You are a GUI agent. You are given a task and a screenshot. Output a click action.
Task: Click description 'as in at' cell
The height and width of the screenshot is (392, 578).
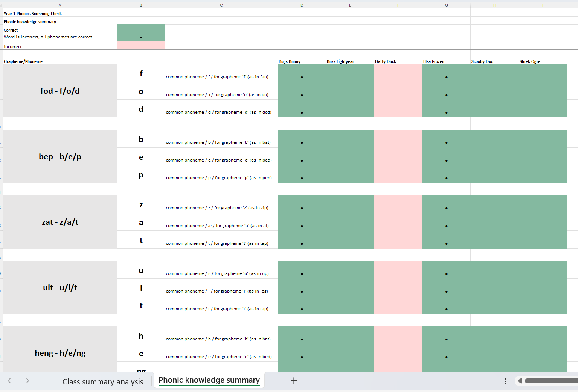(x=221, y=222)
